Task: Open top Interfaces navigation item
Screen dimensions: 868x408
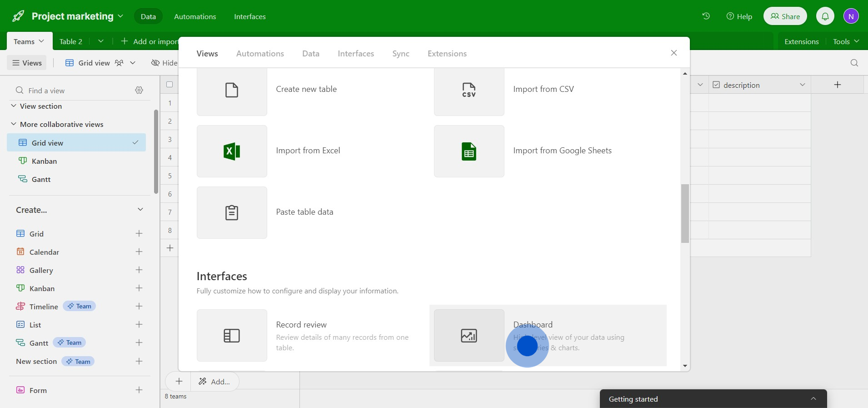Action: [250, 16]
